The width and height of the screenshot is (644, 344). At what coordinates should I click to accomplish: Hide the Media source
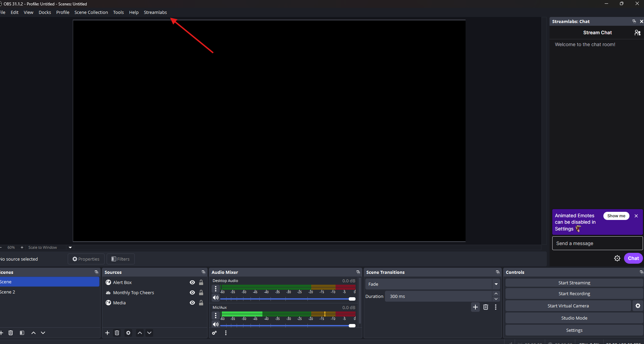[x=192, y=303]
